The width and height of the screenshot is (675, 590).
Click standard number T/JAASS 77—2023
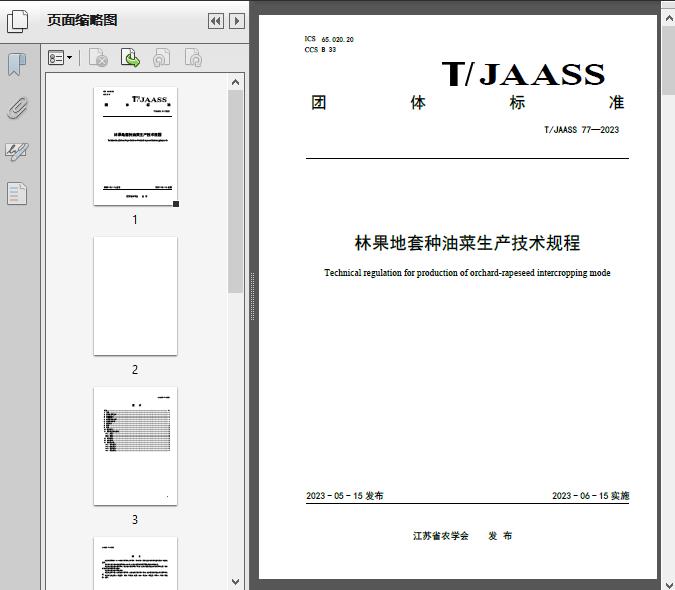581,130
